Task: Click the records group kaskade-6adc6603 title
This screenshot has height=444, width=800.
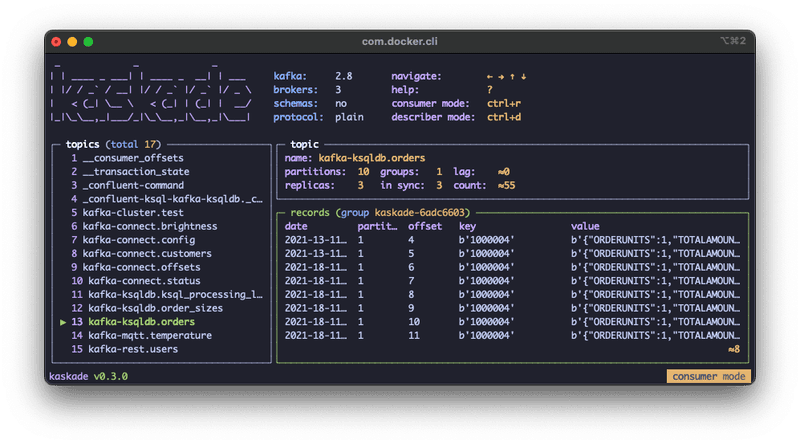Action: tap(380, 213)
